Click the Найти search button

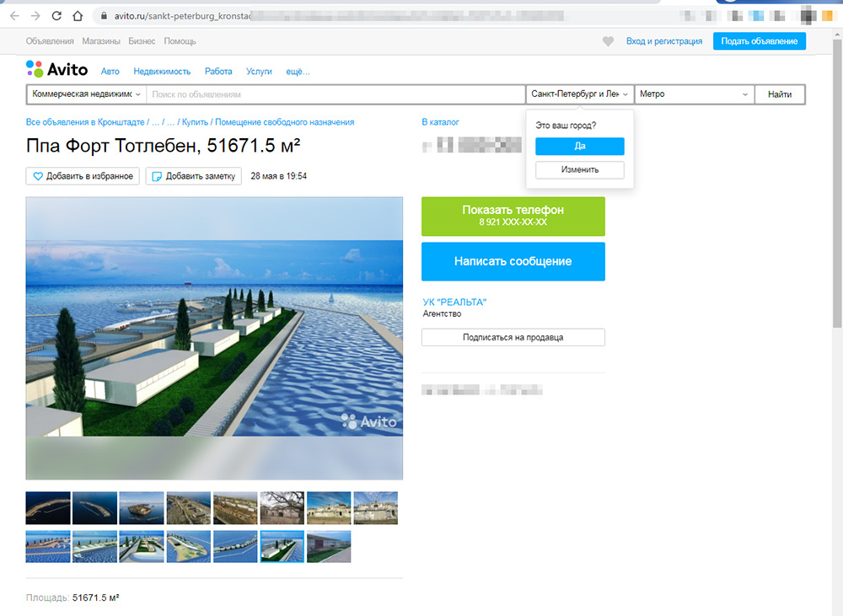pyautogui.click(x=780, y=94)
